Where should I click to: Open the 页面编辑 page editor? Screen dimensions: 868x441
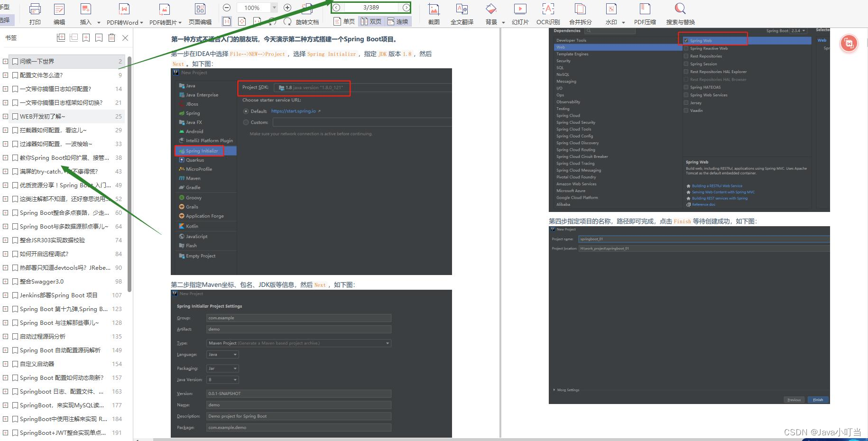(200, 9)
